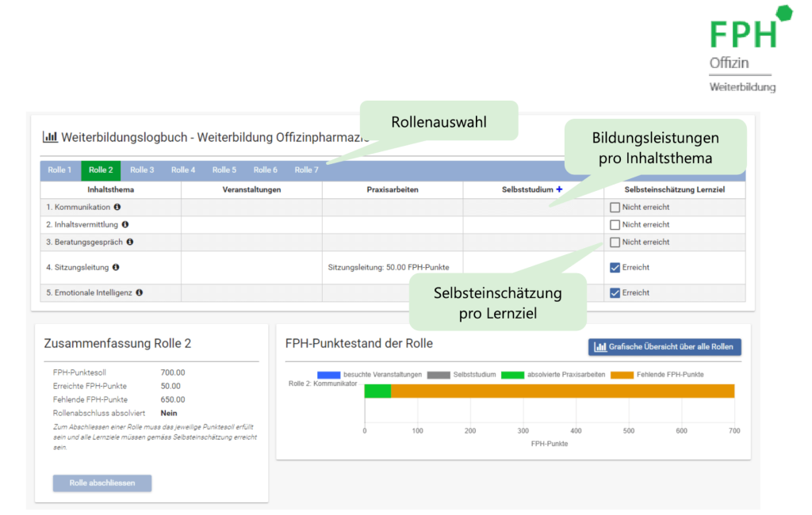Viewport: 812px width, 515px height.
Task: Select the Rolle 1 tab
Action: [60, 170]
